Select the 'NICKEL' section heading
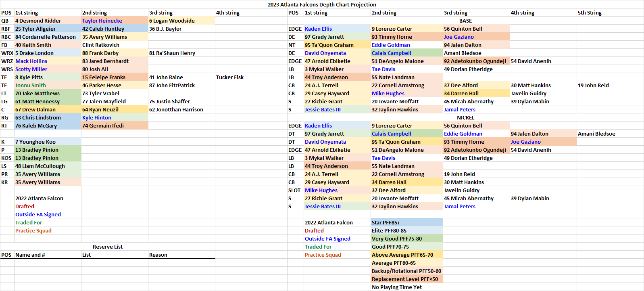This screenshot has height=291, width=644. click(x=465, y=117)
